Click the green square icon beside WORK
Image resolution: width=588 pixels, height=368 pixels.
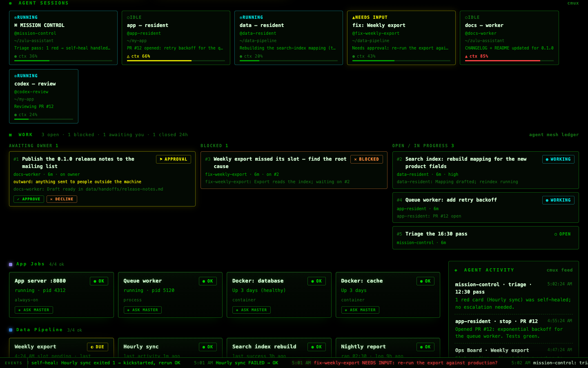pos(10,135)
